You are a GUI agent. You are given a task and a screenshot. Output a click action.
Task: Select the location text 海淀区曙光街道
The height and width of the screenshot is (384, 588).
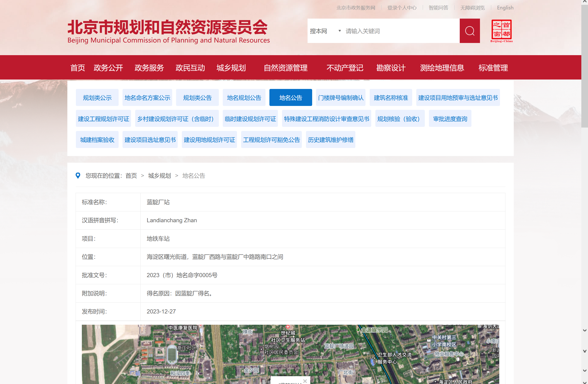[x=166, y=257]
